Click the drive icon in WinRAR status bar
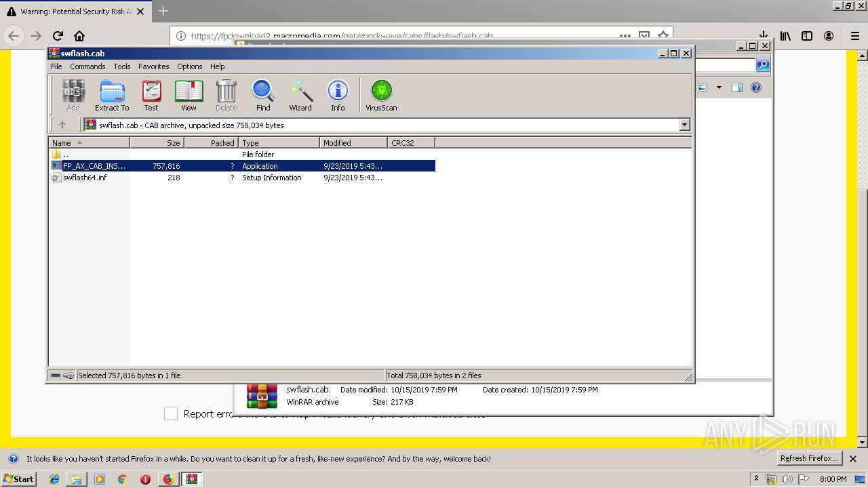868x488 pixels. click(56, 375)
